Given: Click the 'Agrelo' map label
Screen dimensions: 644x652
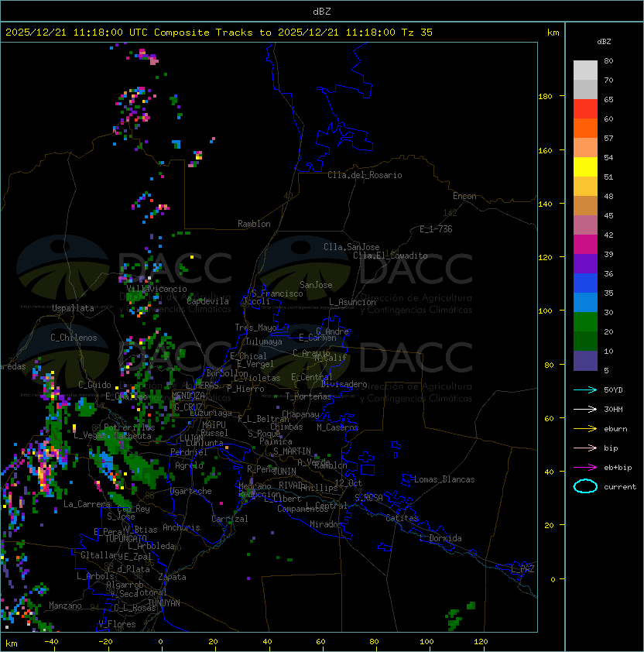Looking at the screenshot, I should coord(189,465).
